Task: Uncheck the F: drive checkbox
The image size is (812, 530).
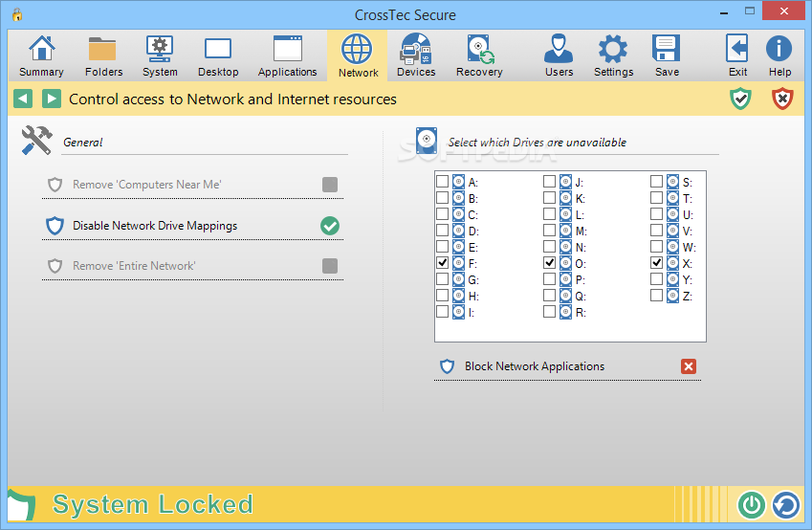Action: (x=442, y=263)
